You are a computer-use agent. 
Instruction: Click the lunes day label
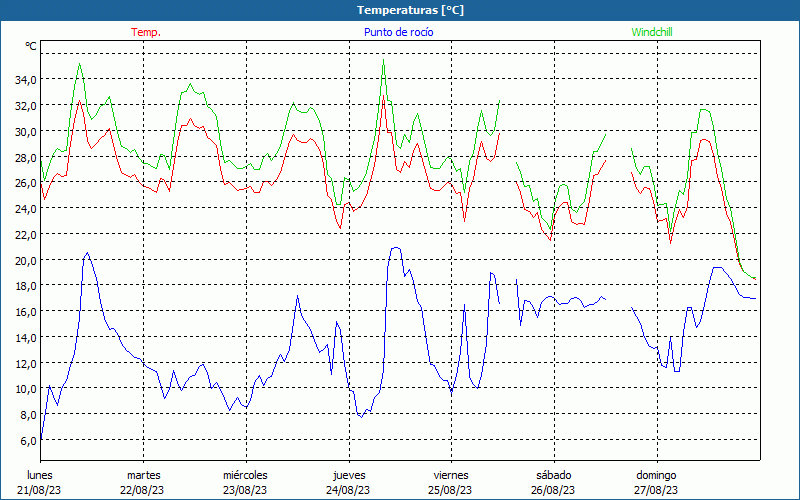(x=40, y=475)
